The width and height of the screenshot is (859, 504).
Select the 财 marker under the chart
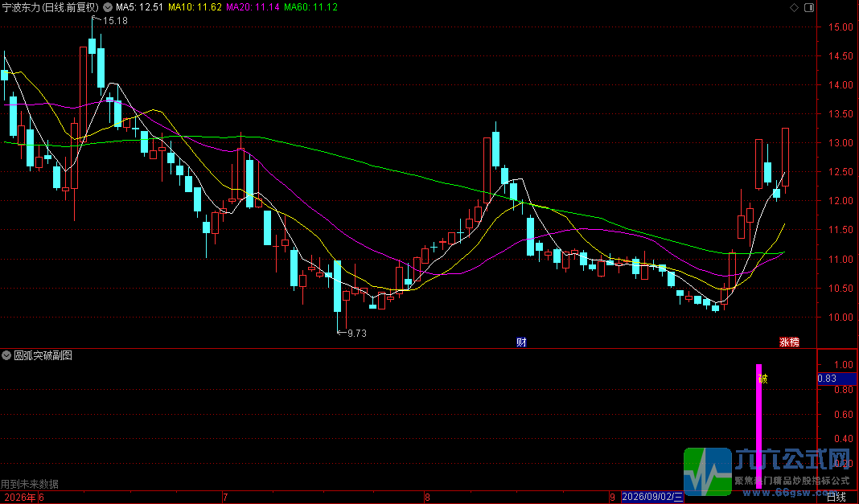pos(521,342)
